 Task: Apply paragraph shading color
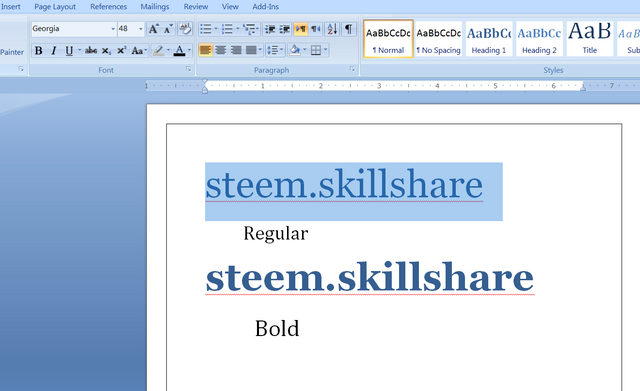pyautogui.click(x=294, y=50)
